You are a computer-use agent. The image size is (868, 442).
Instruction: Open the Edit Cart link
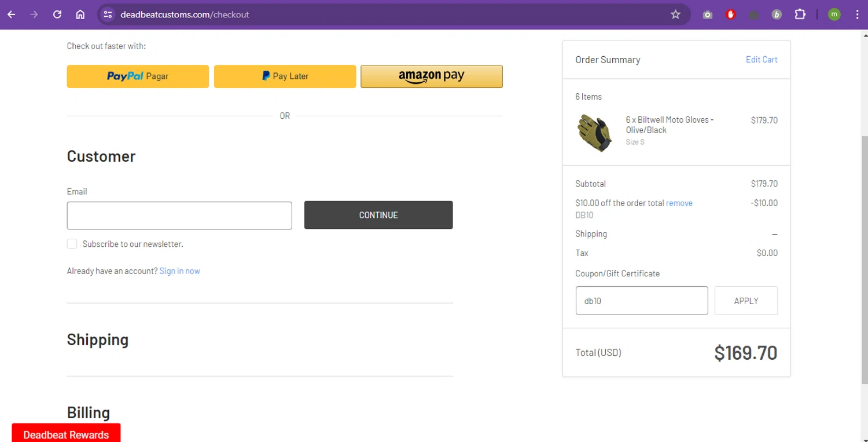click(x=762, y=60)
